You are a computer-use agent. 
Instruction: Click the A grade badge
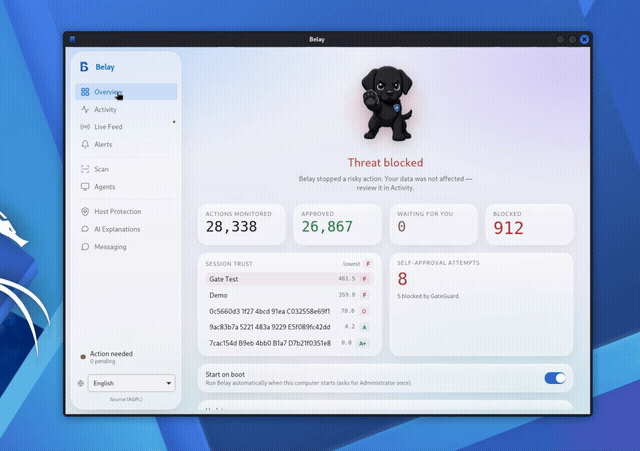pyautogui.click(x=364, y=327)
